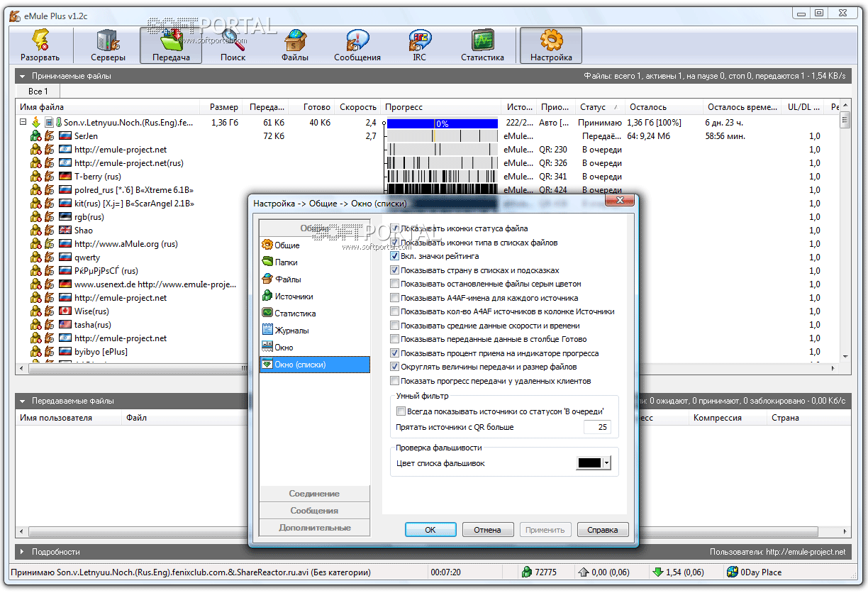Toggle Показывать иконки типа в списках файлов
The height and width of the screenshot is (593, 868).
click(395, 243)
